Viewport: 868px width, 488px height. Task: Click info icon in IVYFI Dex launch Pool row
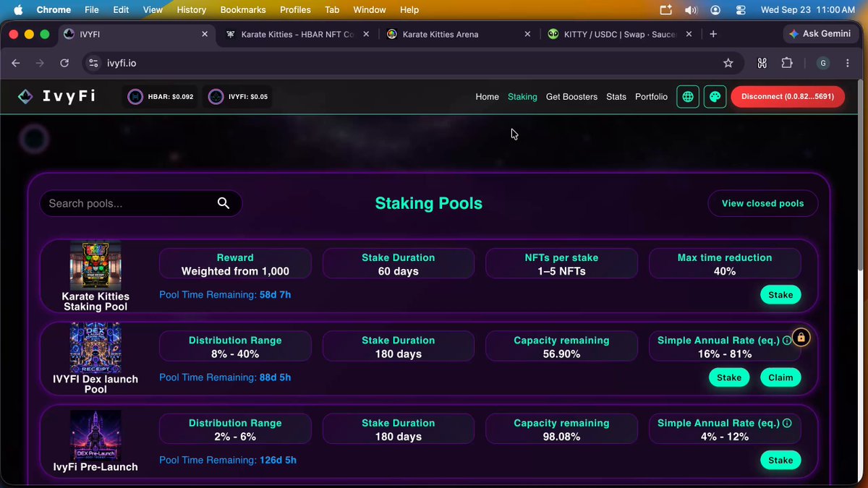point(787,341)
